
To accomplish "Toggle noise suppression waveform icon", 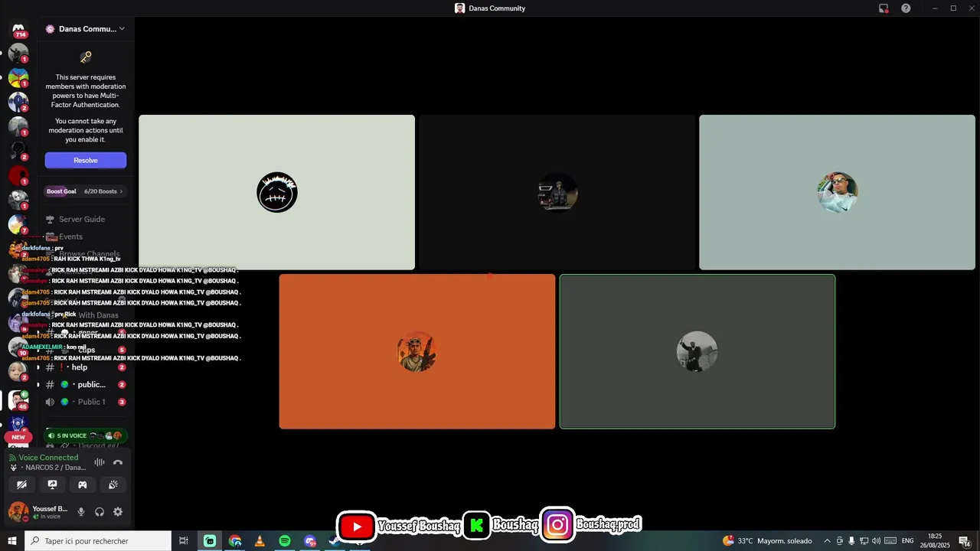I will pos(100,462).
